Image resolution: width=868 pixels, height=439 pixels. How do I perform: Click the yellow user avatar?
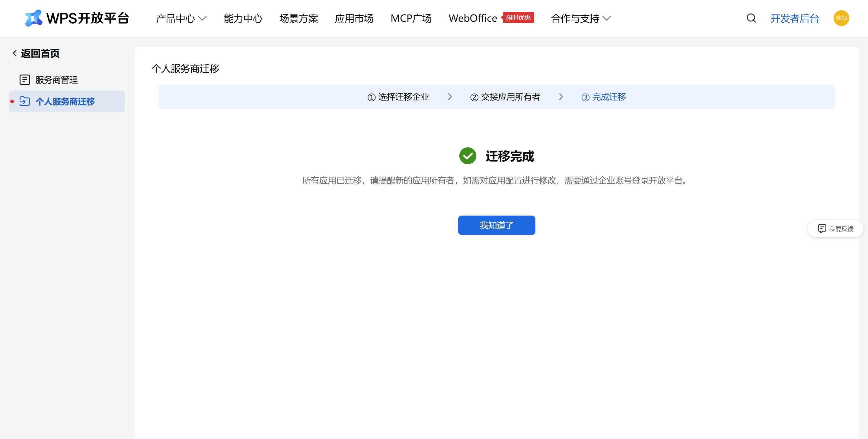click(x=841, y=18)
